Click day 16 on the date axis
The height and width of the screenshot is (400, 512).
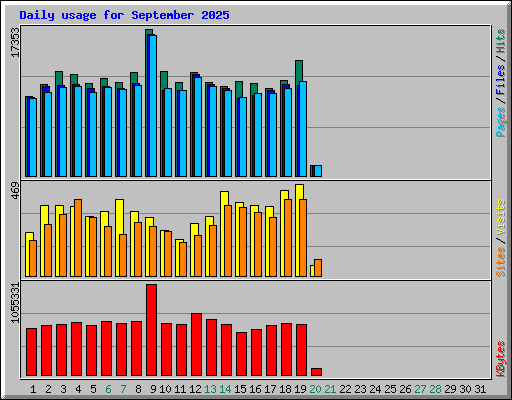[255, 389]
